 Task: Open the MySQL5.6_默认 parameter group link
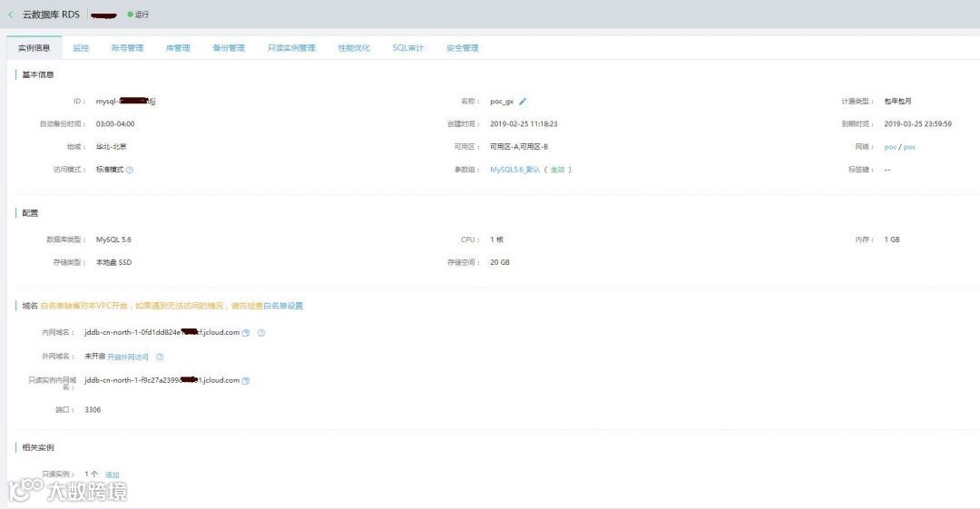tap(515, 170)
